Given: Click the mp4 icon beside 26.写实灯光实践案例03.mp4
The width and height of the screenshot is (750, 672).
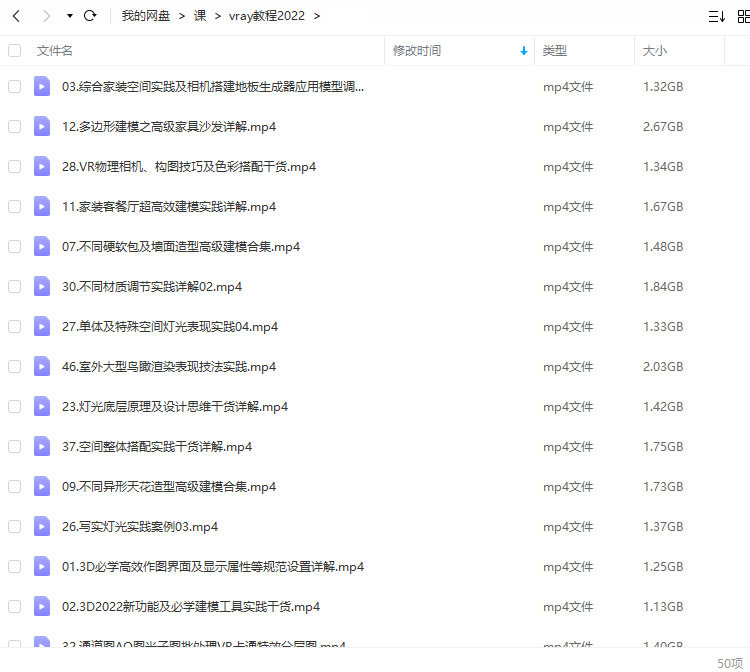Looking at the screenshot, I should 41,527.
